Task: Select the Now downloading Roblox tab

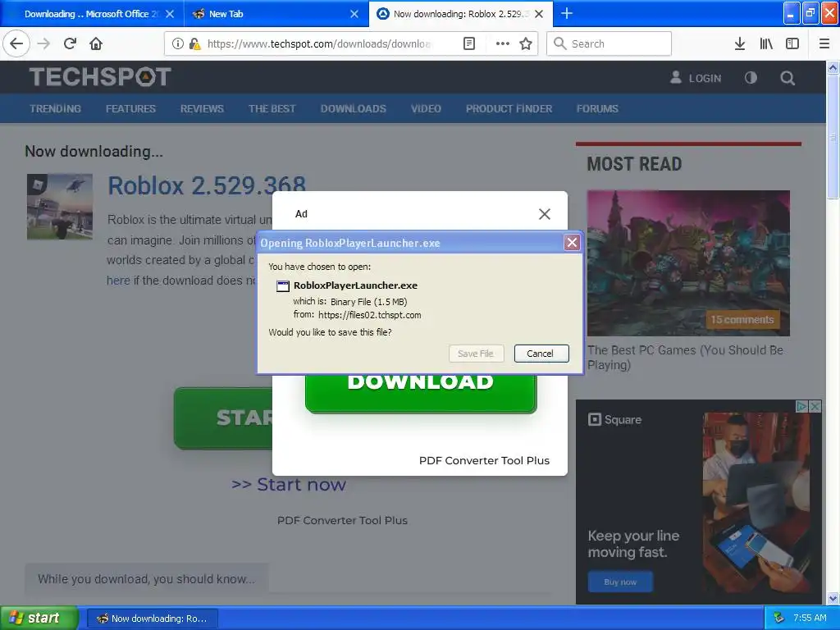Action: click(x=461, y=14)
